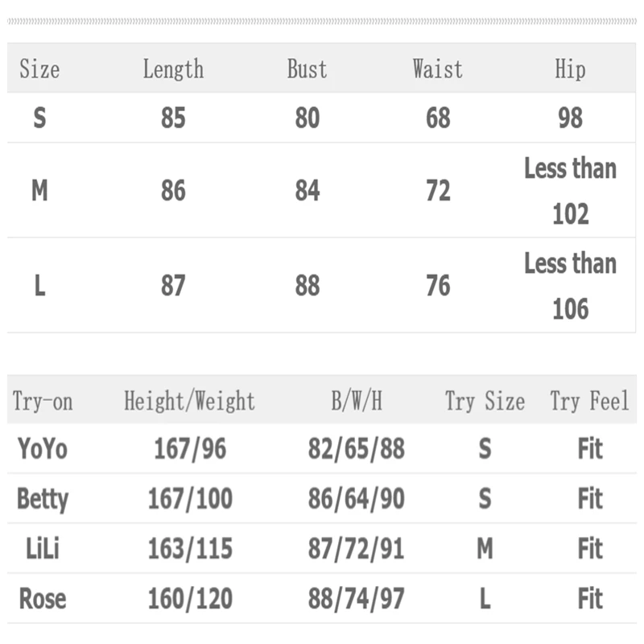644x644 pixels.
Task: Click LiLi's measurements 87/72/91
Action: point(356,549)
